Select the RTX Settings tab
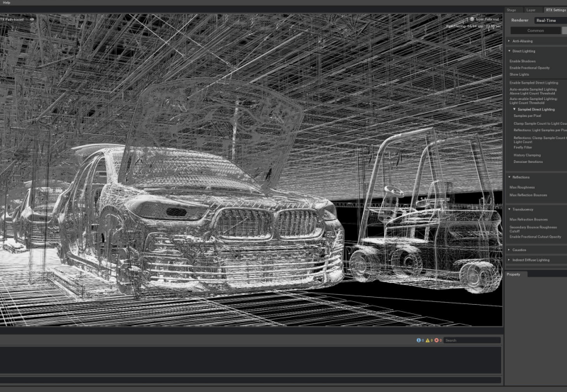Image resolution: width=567 pixels, height=392 pixels. [x=556, y=10]
